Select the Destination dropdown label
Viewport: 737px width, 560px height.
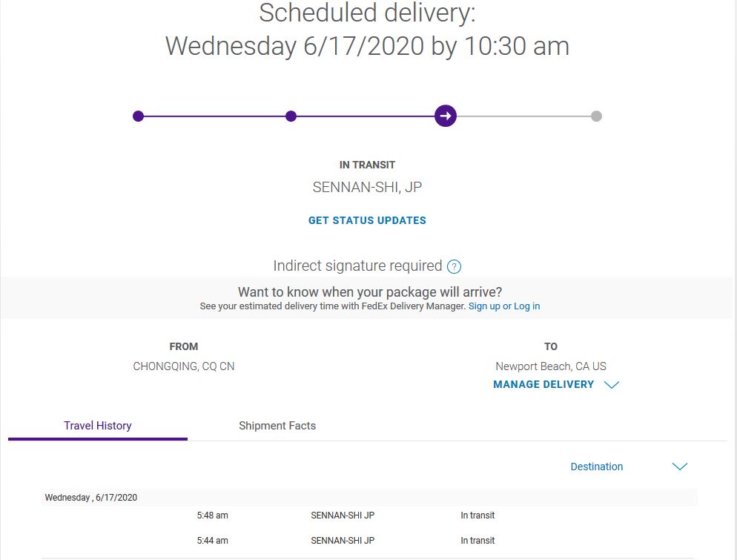(x=596, y=467)
